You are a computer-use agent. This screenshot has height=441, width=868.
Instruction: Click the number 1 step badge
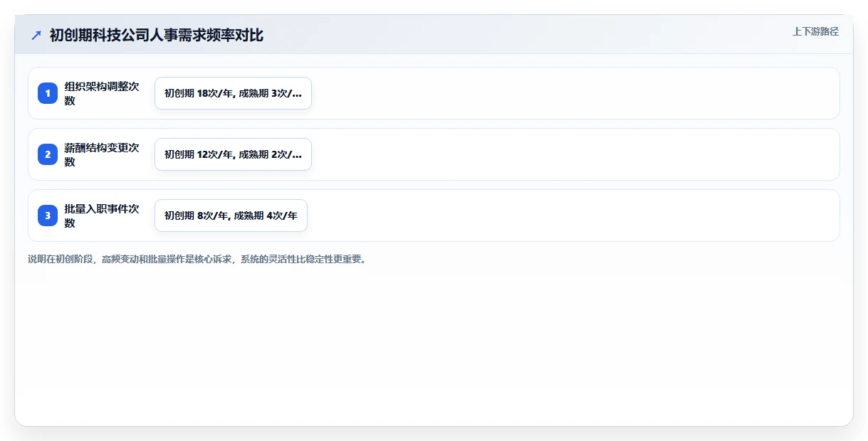click(x=48, y=93)
